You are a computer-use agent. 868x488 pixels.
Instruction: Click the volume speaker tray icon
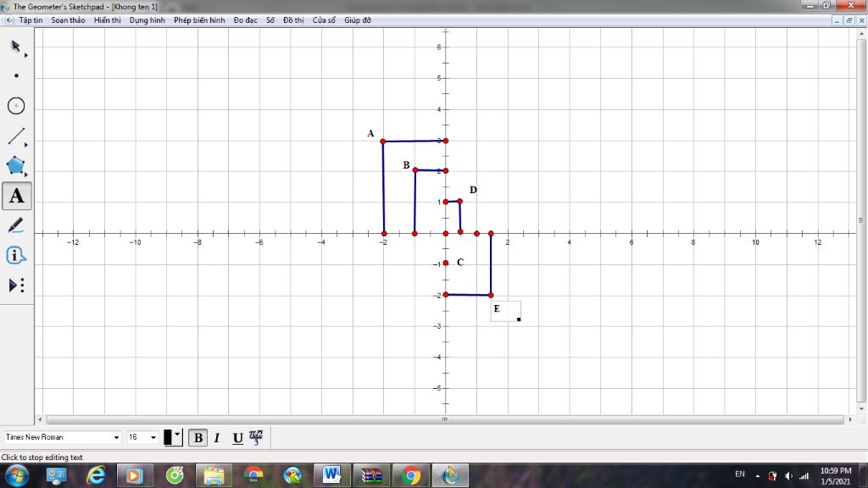(788, 476)
